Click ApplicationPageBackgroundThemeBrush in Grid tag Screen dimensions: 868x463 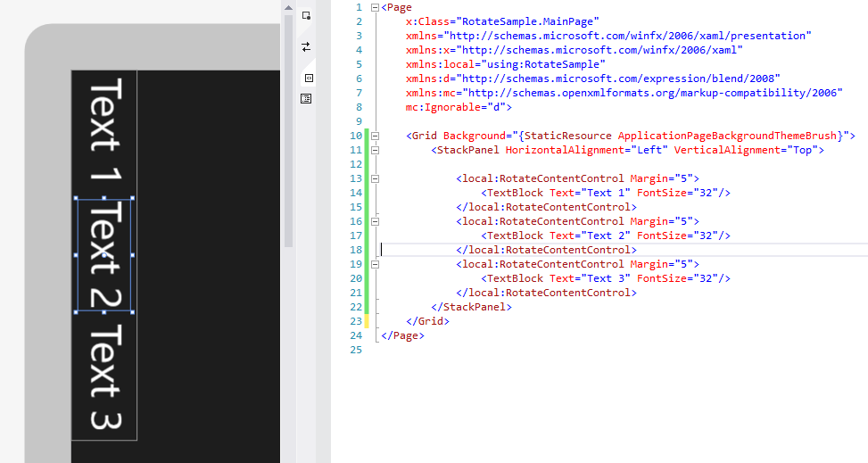tap(727, 136)
